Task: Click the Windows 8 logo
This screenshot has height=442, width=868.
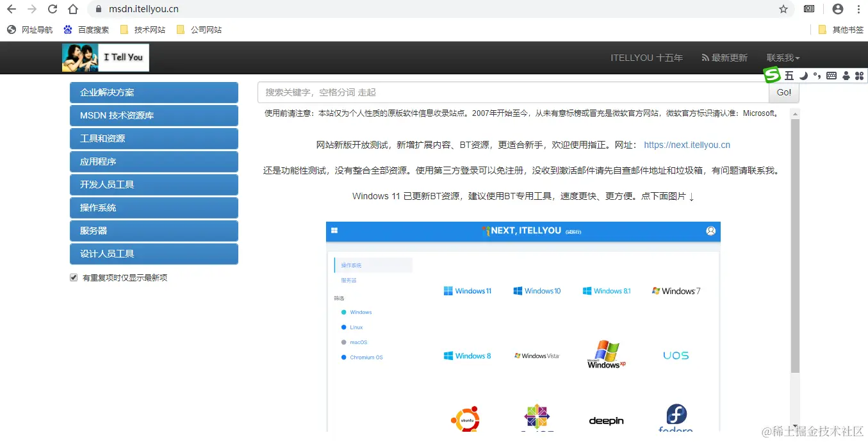Action: coord(467,356)
